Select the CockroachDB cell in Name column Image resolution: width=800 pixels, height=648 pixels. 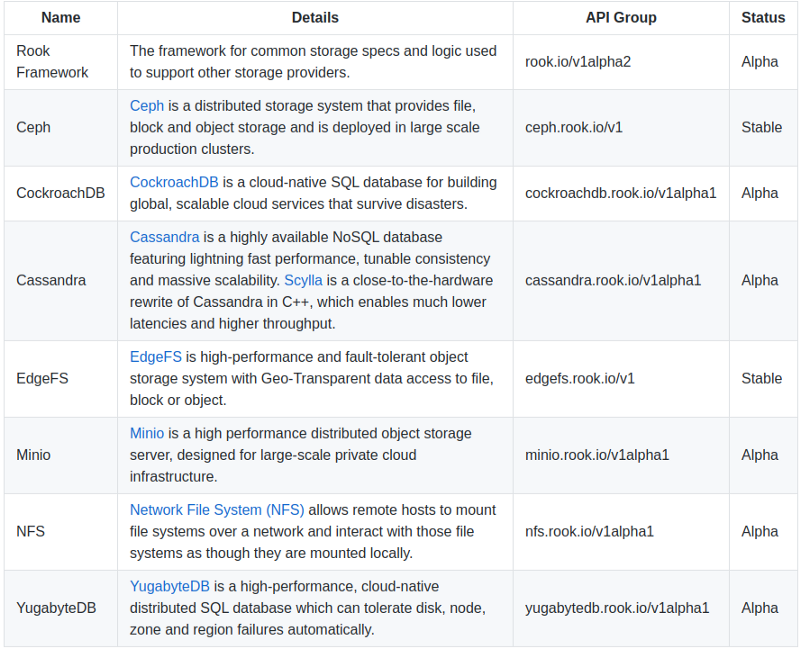click(x=61, y=193)
